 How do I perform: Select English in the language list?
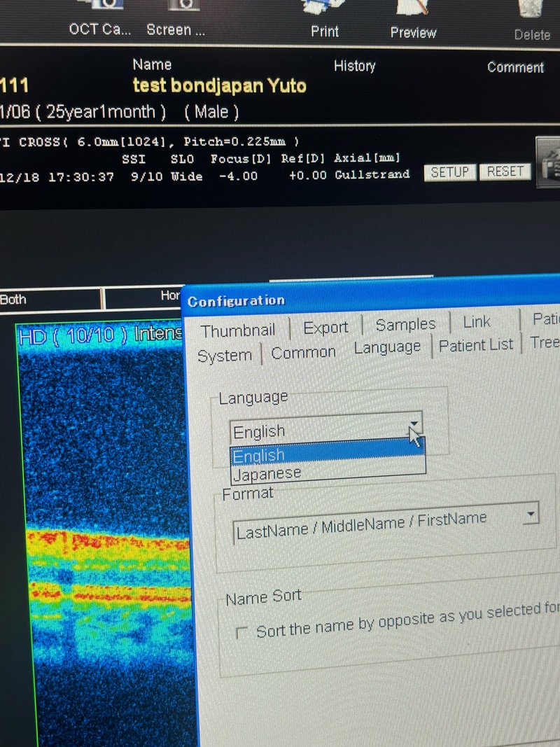coord(259,456)
